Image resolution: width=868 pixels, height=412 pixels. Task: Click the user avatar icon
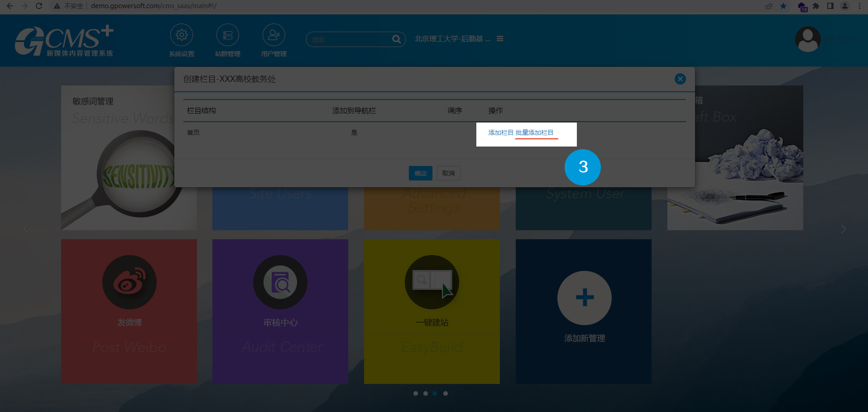808,39
